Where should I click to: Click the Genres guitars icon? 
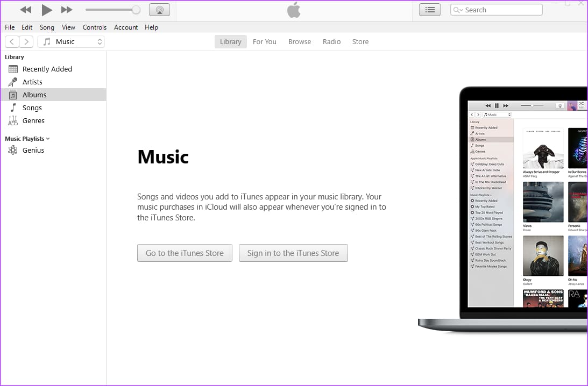13,120
